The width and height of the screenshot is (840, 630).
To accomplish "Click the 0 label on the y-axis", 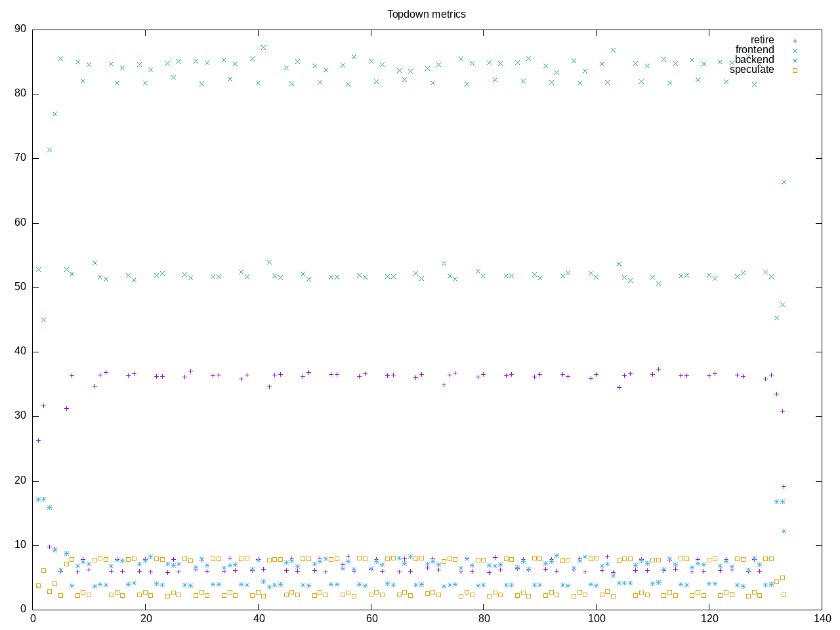I will pos(22,610).
